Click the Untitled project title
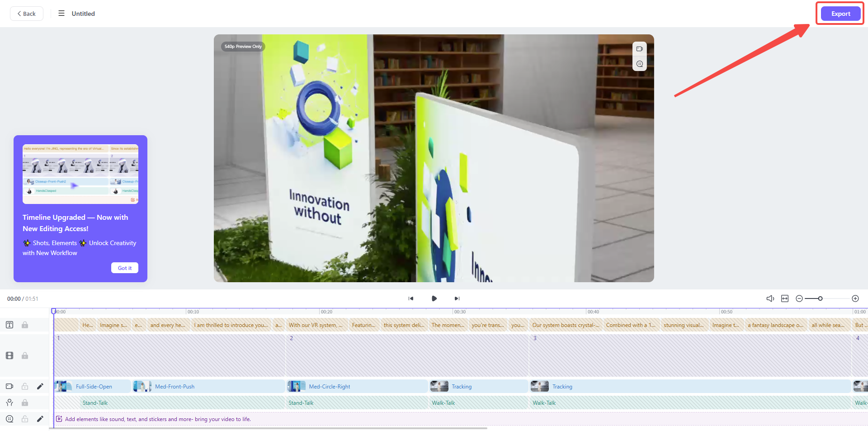The height and width of the screenshot is (431, 868). click(x=83, y=14)
